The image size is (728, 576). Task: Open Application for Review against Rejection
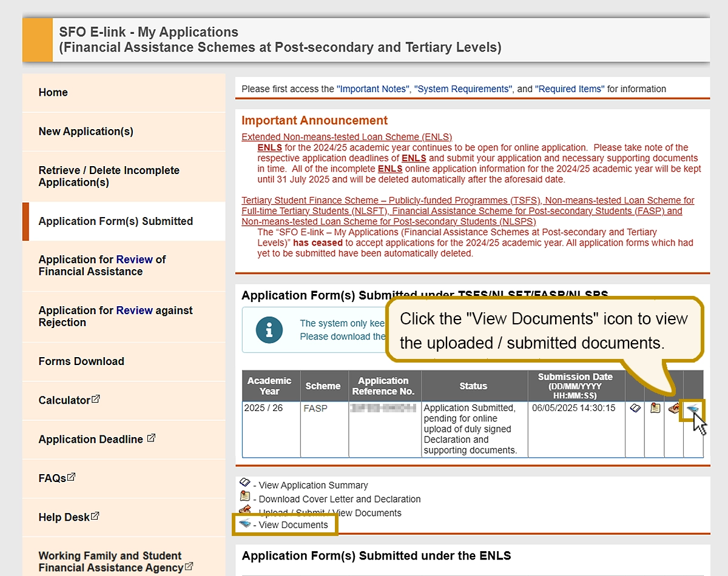[115, 316]
